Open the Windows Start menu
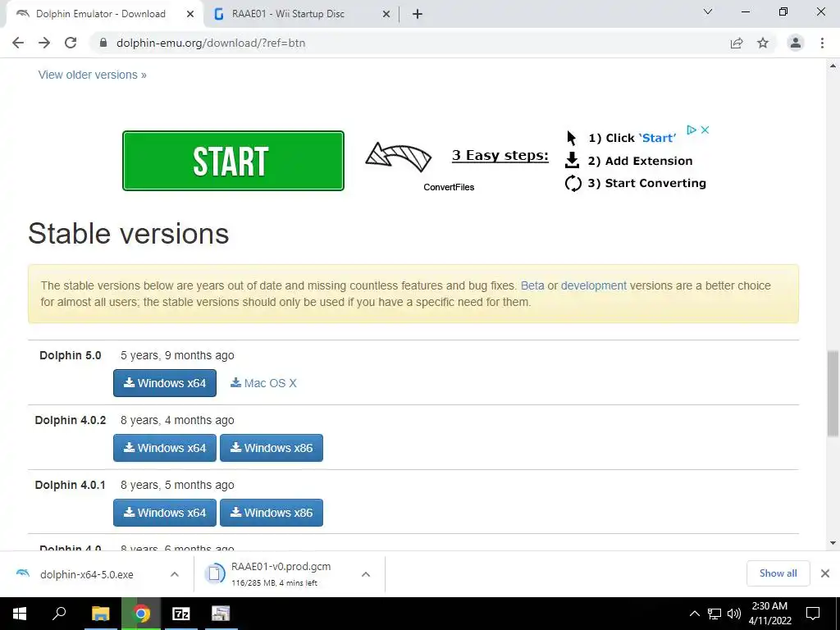 [20, 614]
